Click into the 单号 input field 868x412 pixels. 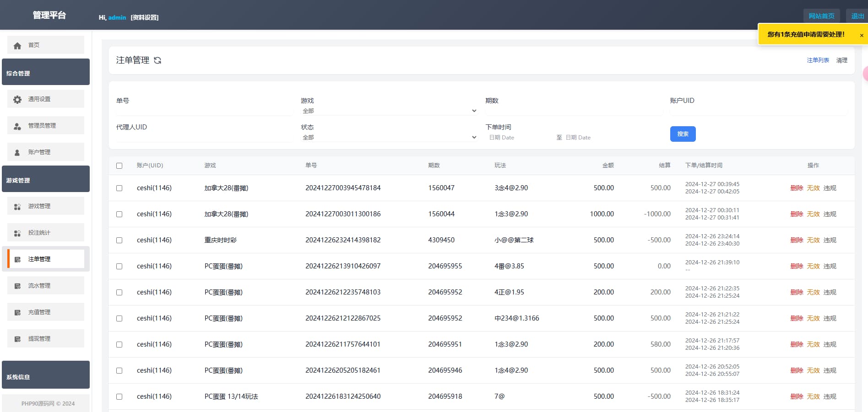coord(204,111)
